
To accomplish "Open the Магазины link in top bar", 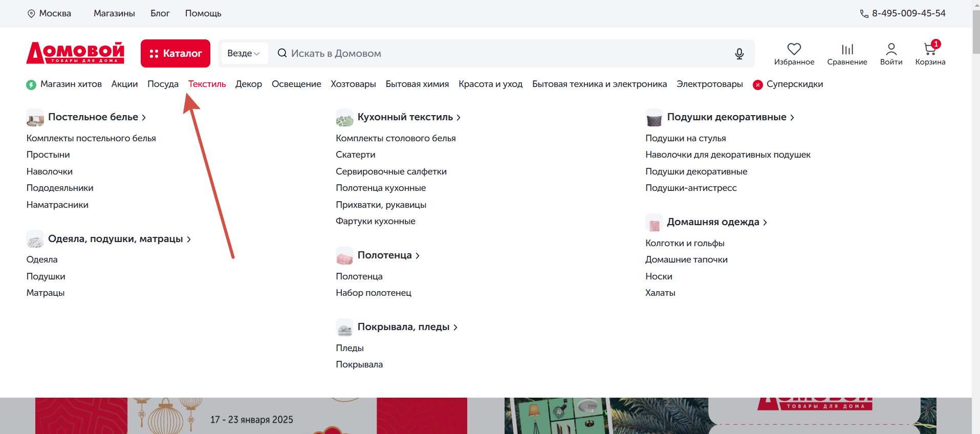I will coord(114,13).
